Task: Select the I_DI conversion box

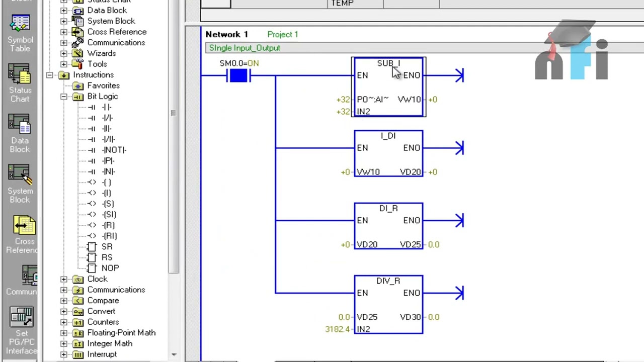Action: (x=388, y=153)
